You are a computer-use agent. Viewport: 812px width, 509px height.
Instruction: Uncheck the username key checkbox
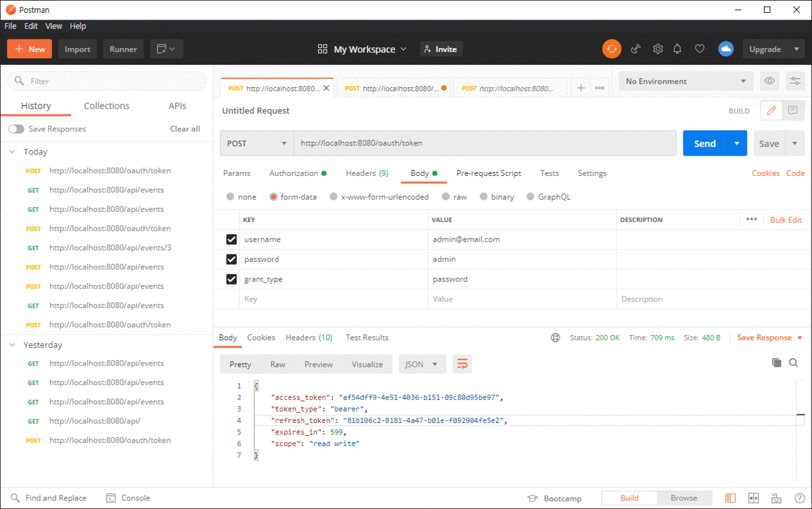pos(231,240)
